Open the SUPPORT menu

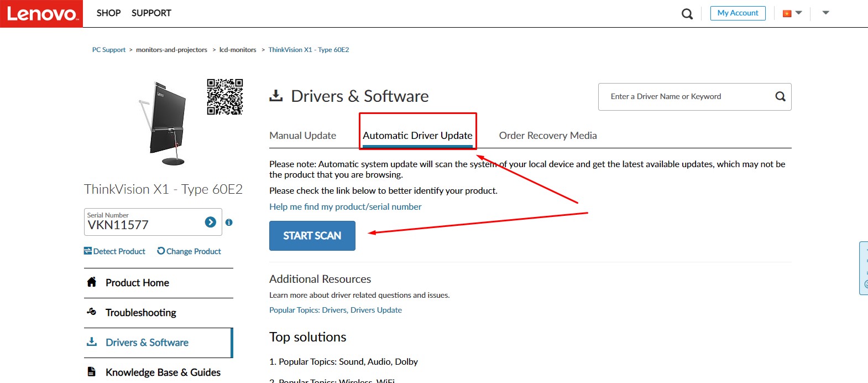point(151,13)
